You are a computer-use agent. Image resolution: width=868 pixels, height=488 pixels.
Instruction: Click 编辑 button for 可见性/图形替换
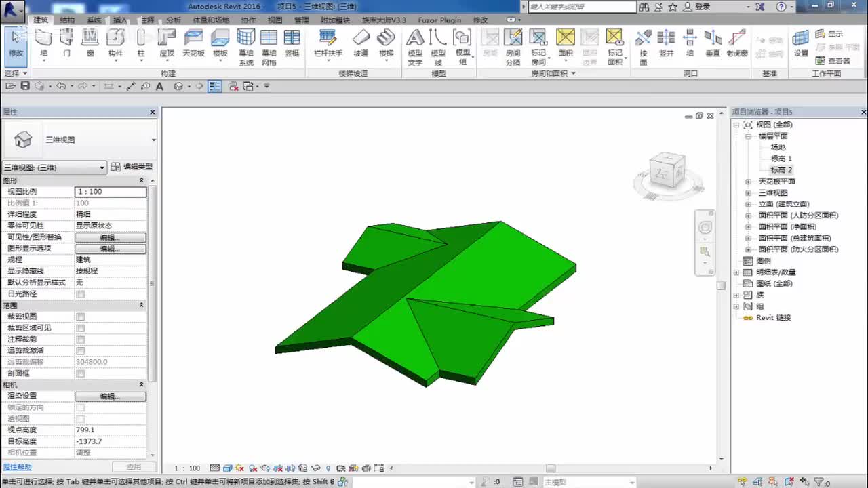click(111, 237)
